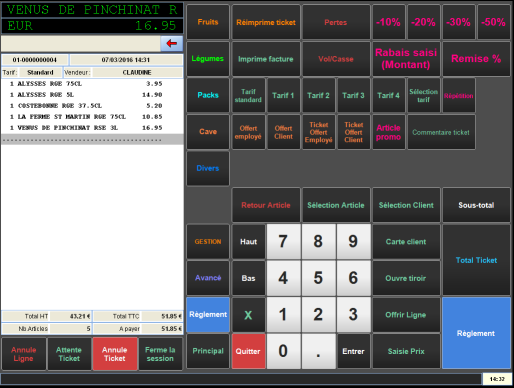Viewport: 514px width, 388px height.
Task: Tap the multiply X key
Action: tap(248, 315)
